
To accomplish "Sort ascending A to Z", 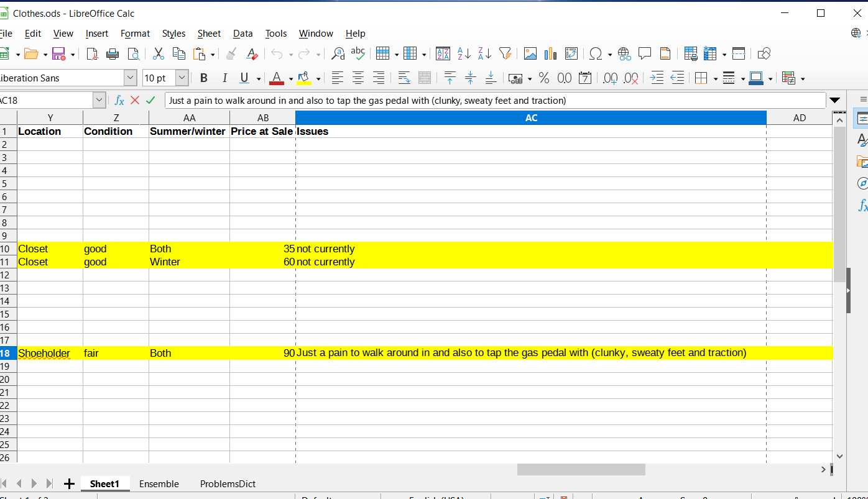I will (464, 54).
